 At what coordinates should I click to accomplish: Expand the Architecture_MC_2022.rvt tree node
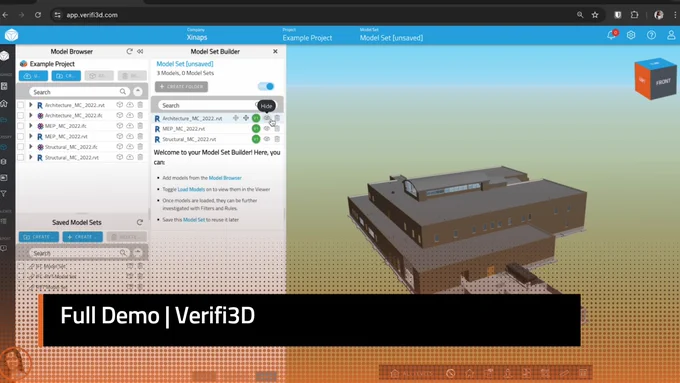click(30, 105)
